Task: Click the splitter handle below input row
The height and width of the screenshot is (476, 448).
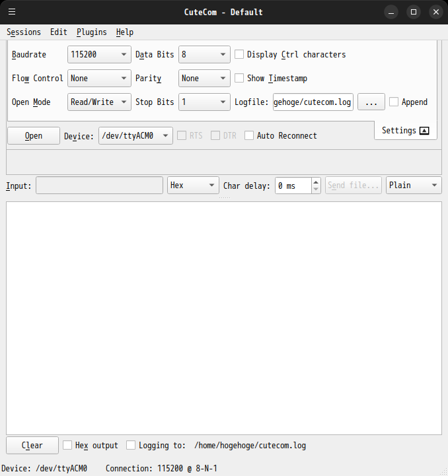Action: 224,197
